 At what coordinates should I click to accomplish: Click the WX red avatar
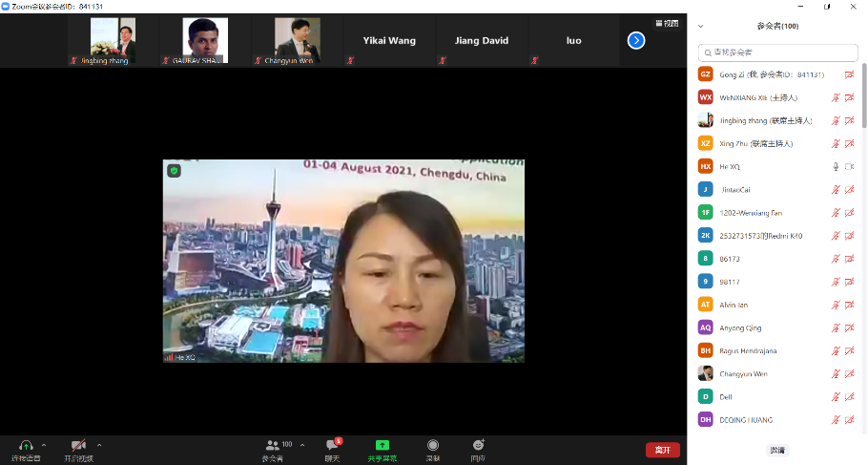(x=705, y=97)
